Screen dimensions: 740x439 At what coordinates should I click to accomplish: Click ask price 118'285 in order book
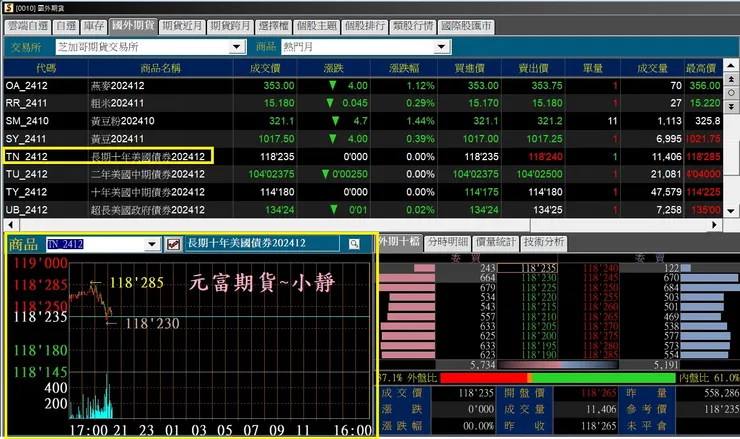click(600, 355)
